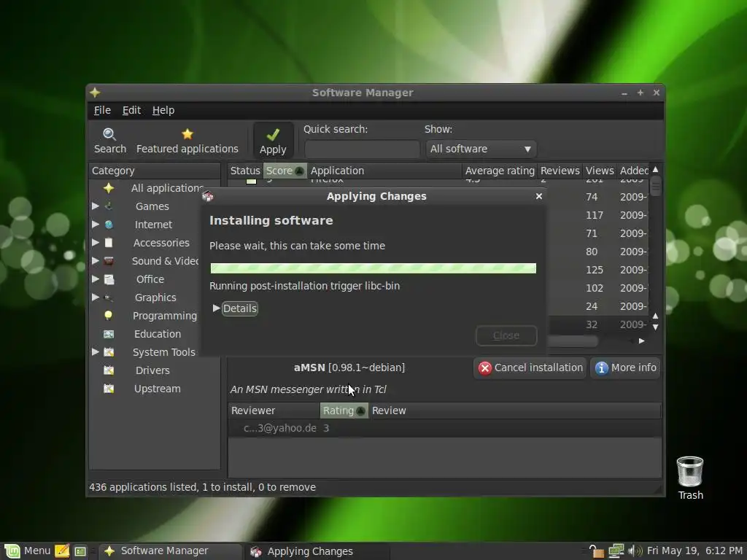Click the Reviewer column header

[274, 411]
